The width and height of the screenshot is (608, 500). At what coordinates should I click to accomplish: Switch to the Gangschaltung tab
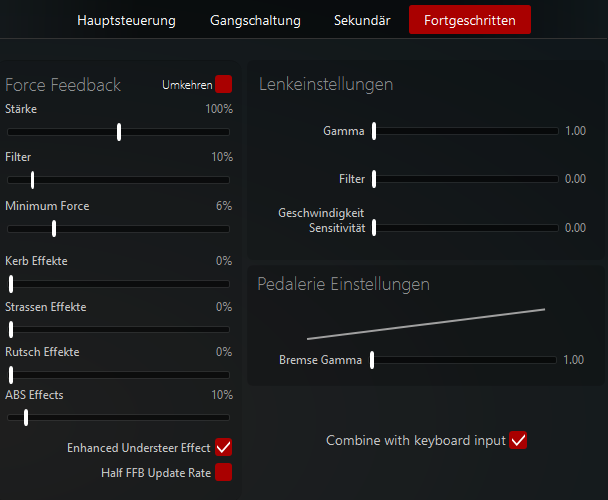(255, 20)
